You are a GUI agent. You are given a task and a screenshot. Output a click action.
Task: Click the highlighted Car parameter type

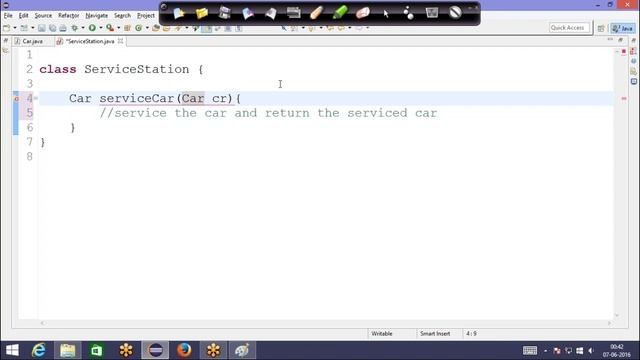tap(193, 98)
